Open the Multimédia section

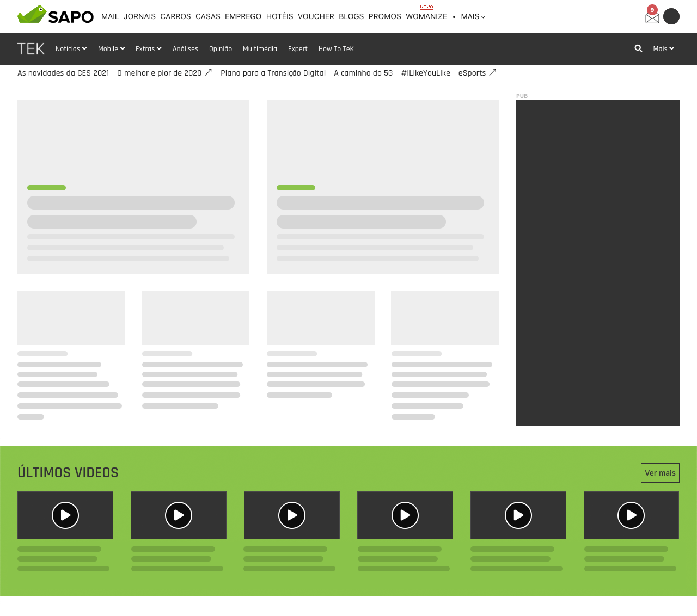pos(260,48)
